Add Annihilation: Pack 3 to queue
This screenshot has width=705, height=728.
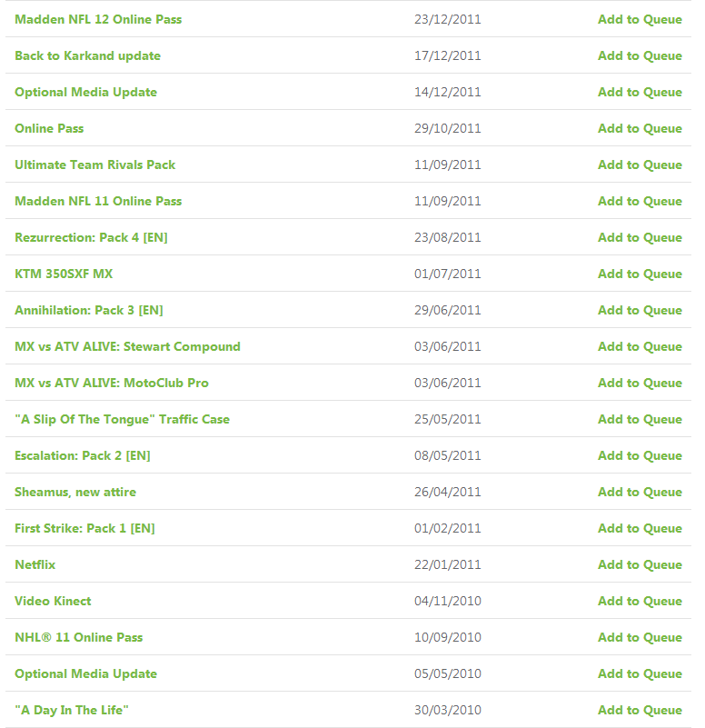coord(640,310)
